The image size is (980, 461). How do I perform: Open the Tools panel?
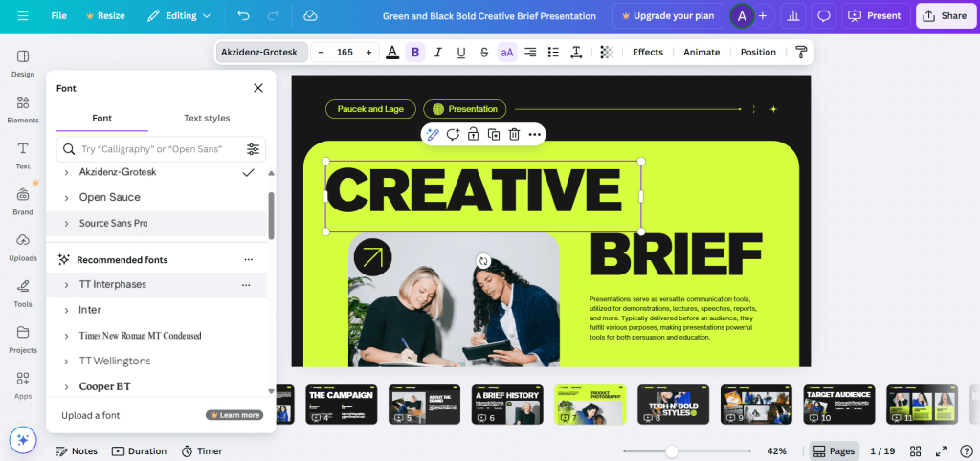23,294
